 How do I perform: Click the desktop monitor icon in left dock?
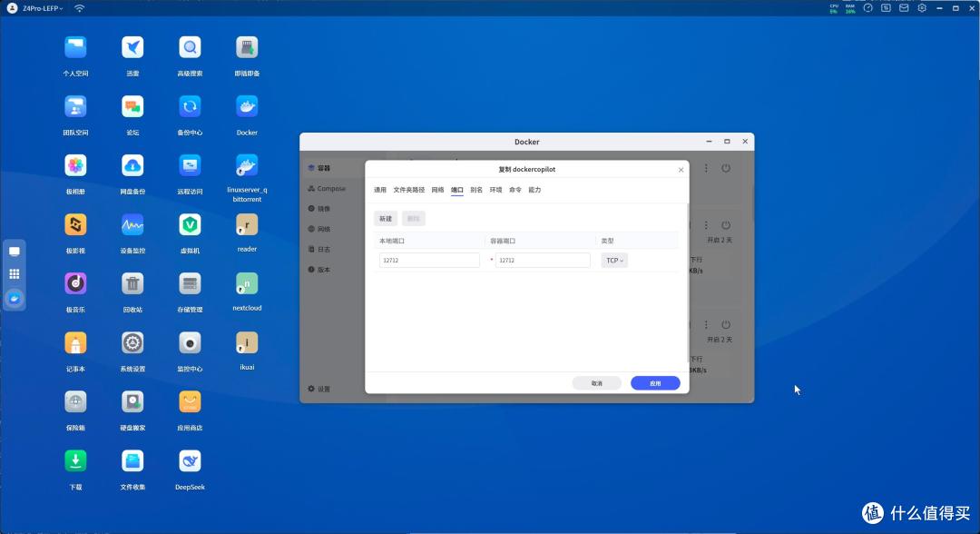[15, 252]
